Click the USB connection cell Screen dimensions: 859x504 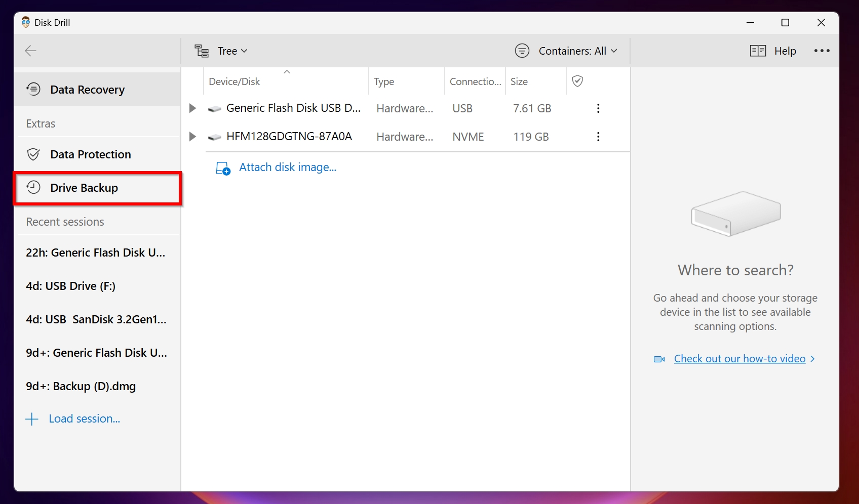[x=462, y=108]
